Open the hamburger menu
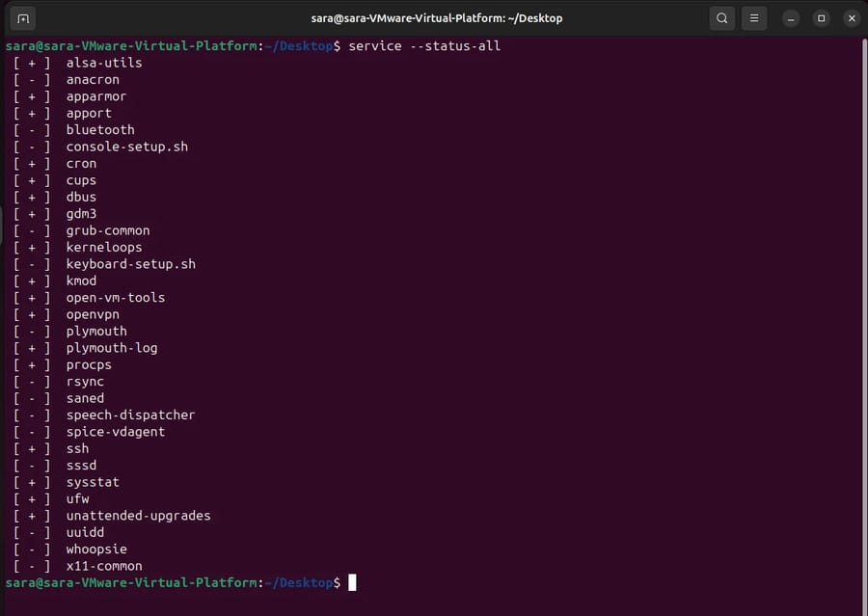Screen dimensions: 868x616 point(754,18)
